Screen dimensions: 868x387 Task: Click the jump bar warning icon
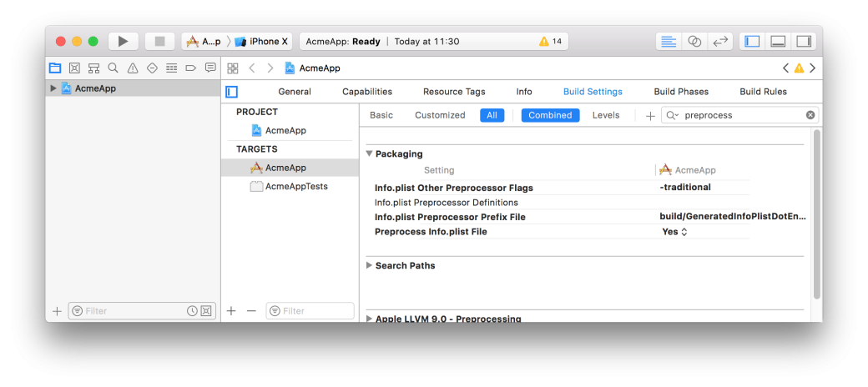click(799, 68)
